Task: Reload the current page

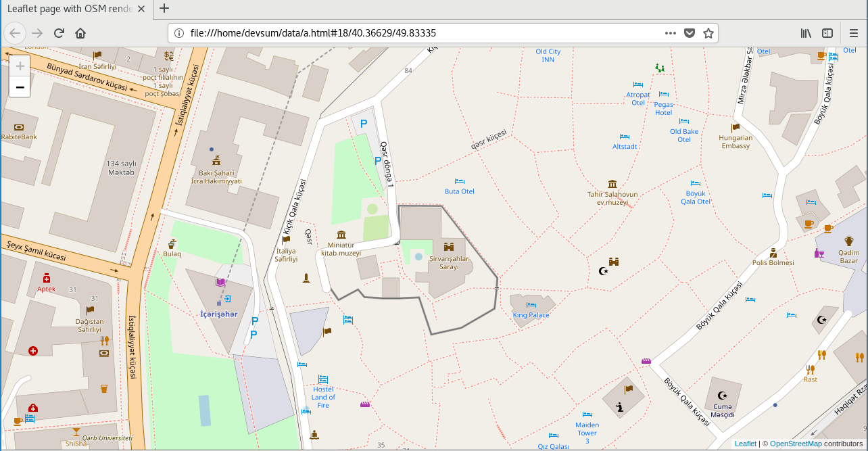Action: 59,33
